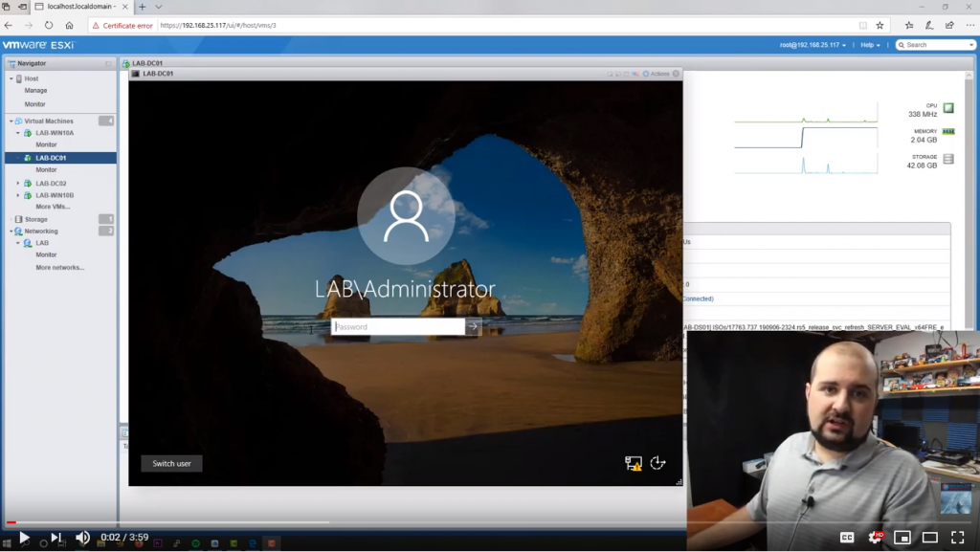Screen dimensions: 980x552
Task: Submit password with the arrow button
Action: (x=473, y=326)
